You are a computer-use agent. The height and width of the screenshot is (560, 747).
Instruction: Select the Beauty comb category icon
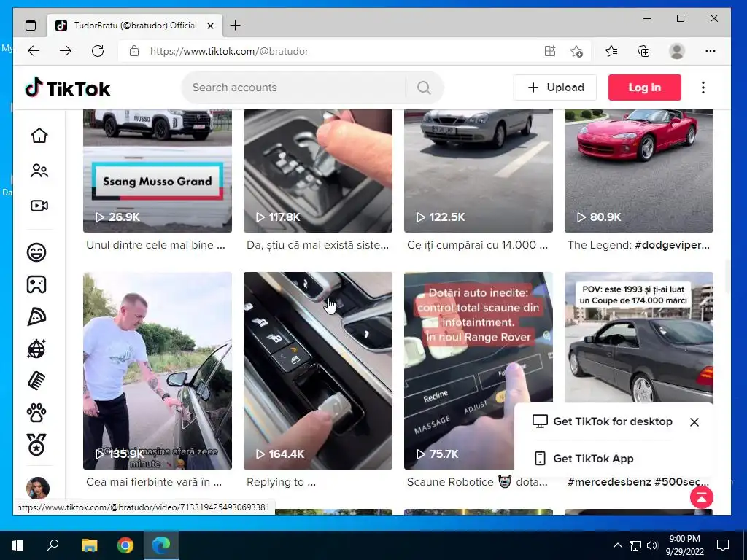(x=36, y=381)
